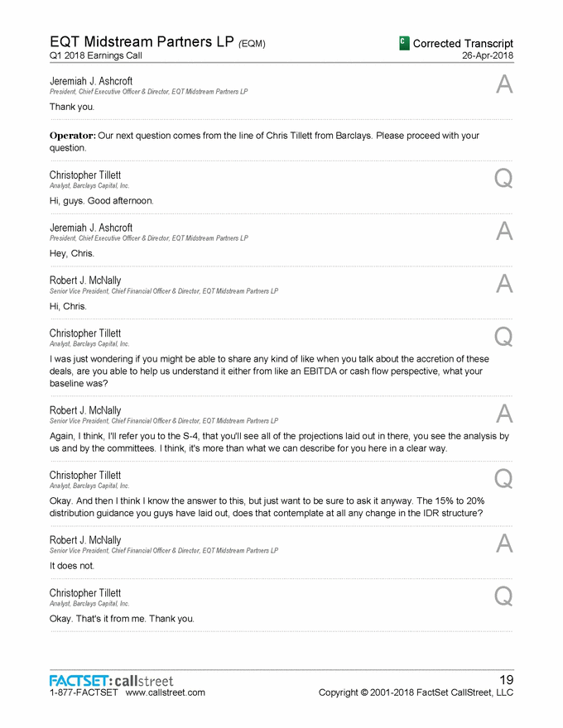Click the bold Operator label

click(x=72, y=135)
